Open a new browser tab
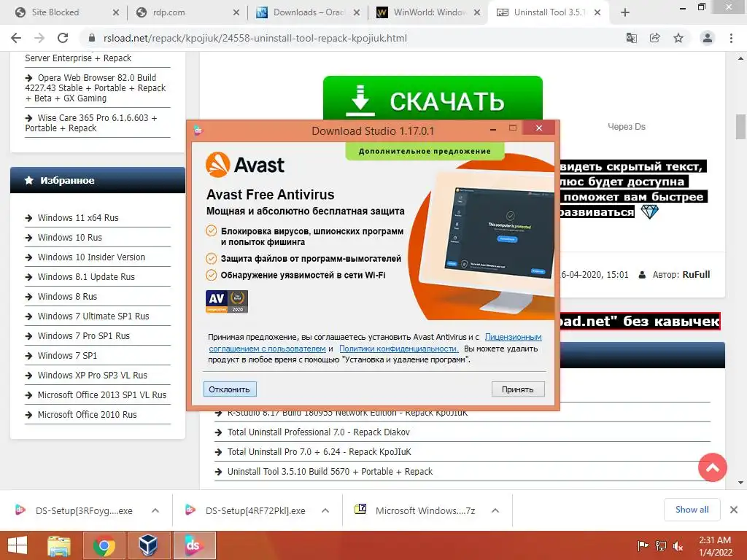The image size is (747, 560). pyautogui.click(x=625, y=13)
